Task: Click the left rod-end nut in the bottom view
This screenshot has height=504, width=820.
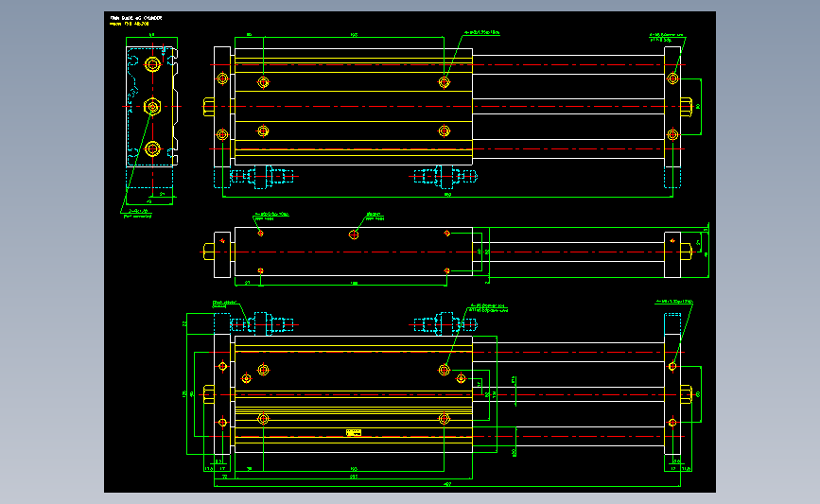Action: point(209,394)
